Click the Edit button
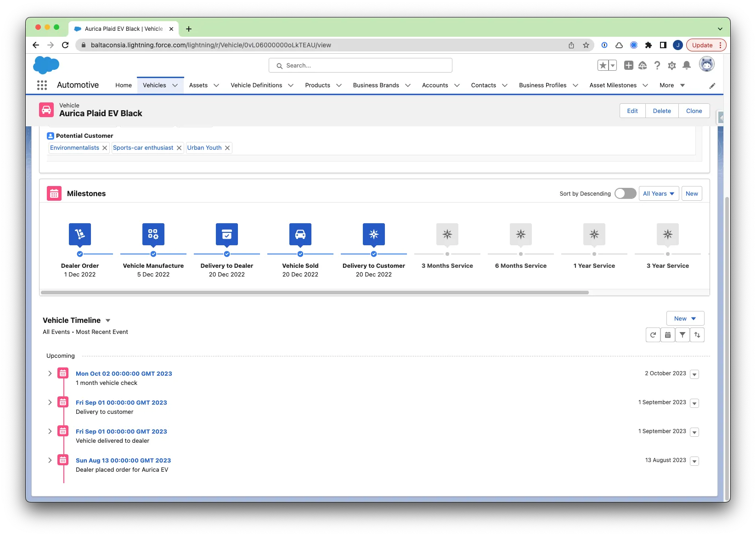The height and width of the screenshot is (536, 756). (632, 111)
